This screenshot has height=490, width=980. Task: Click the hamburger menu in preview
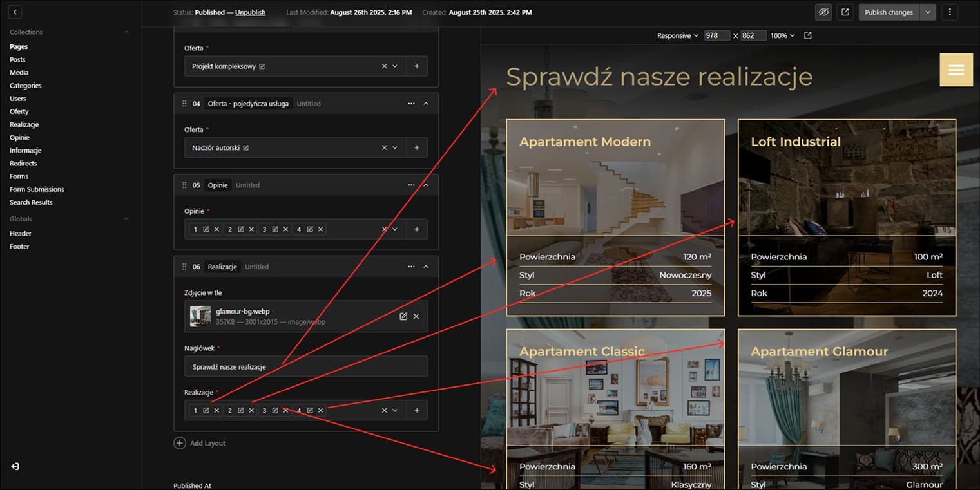tap(956, 70)
